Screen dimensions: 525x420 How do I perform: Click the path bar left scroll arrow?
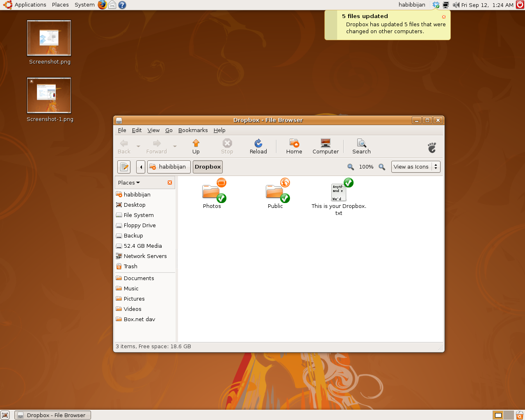pyautogui.click(x=141, y=167)
